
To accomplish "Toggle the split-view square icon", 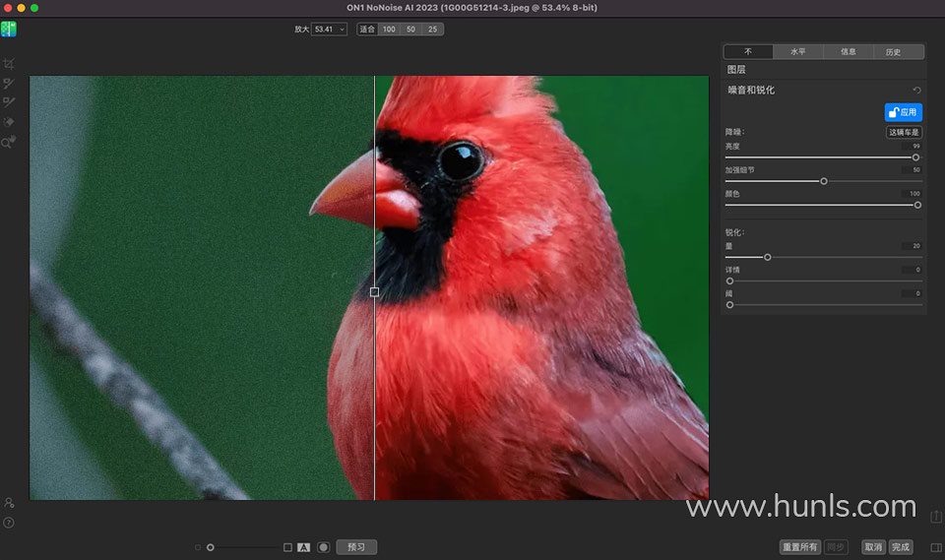I will [x=287, y=547].
